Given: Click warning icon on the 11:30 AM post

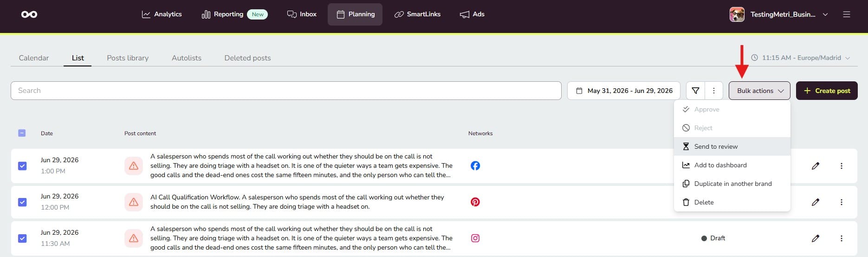Looking at the screenshot, I should pyautogui.click(x=134, y=238).
